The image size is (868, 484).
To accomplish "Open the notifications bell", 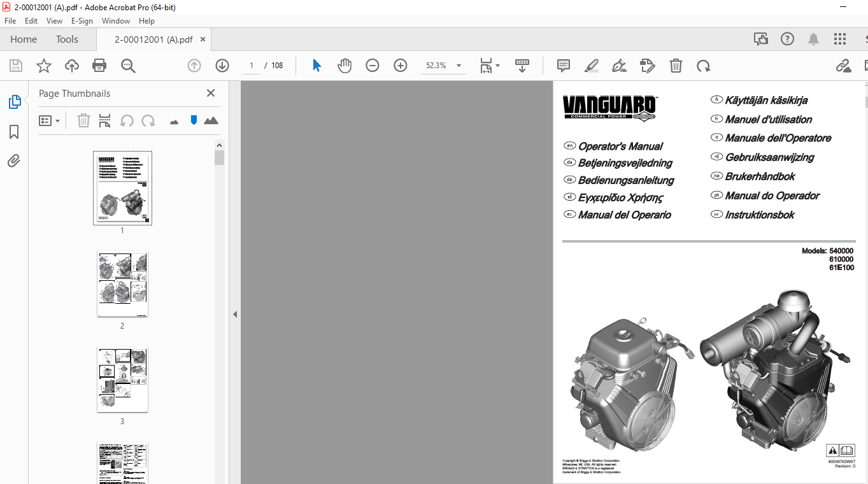I will 813,39.
